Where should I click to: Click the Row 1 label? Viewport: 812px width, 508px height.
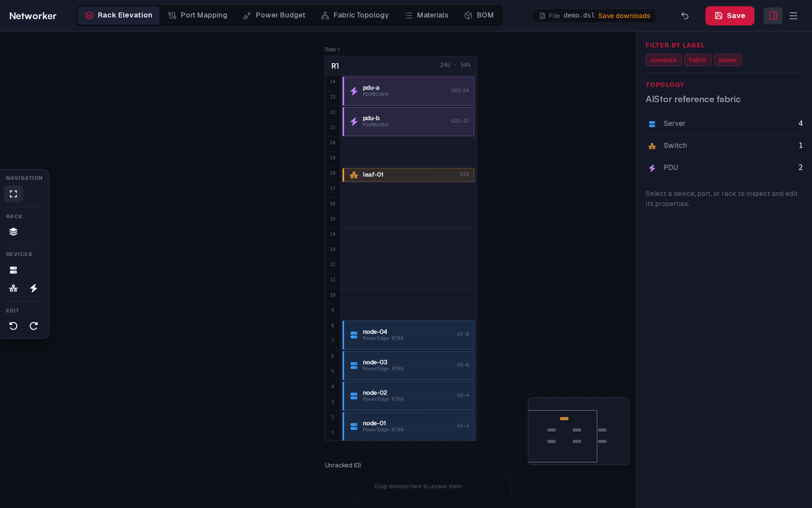[x=332, y=49]
